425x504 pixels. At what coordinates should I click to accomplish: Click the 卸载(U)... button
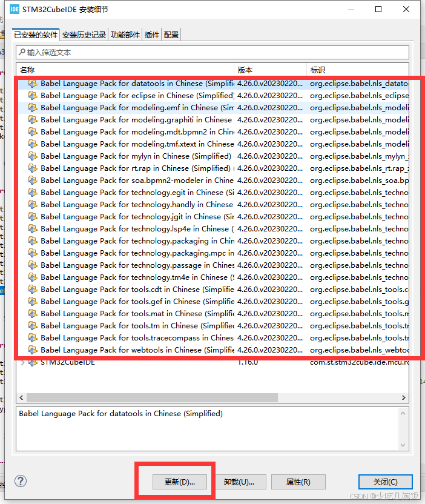pos(239,482)
